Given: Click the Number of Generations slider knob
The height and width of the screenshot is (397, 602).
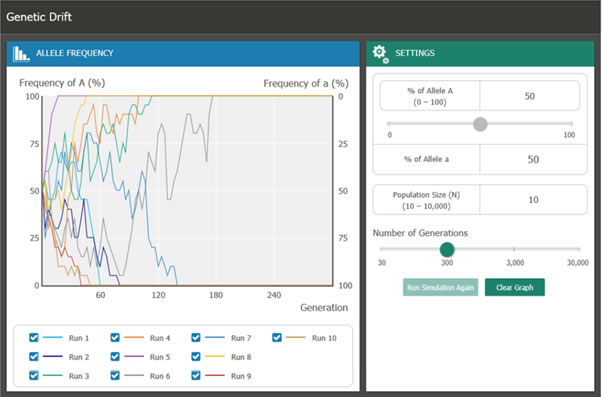Looking at the screenshot, I should [x=447, y=249].
